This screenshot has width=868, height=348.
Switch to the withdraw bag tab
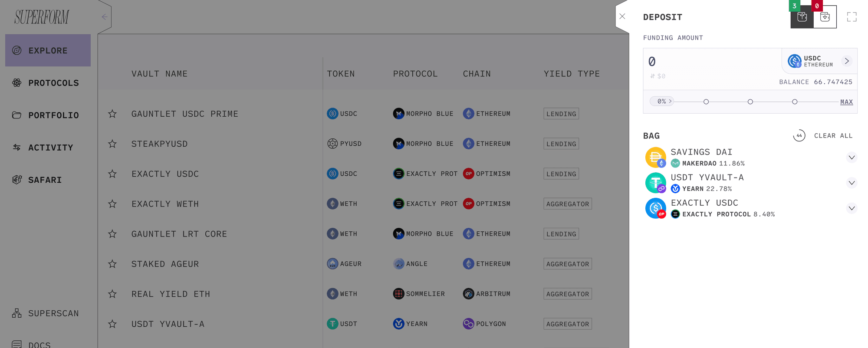[x=825, y=17]
